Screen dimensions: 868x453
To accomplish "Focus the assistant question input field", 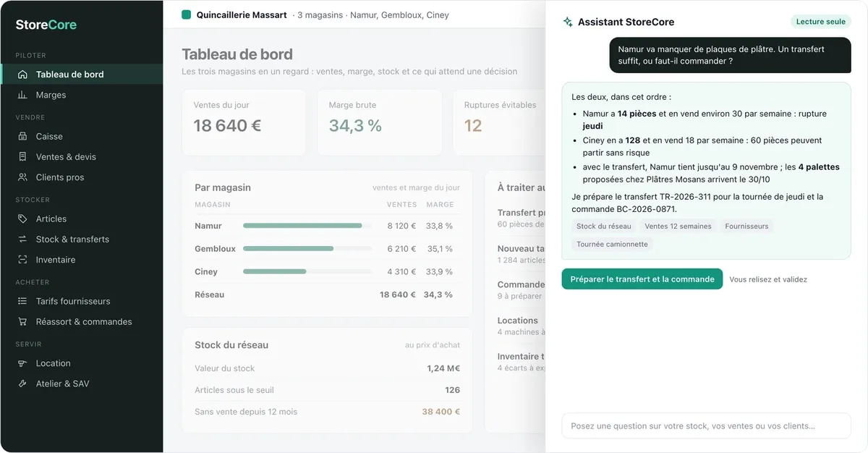I will pos(706,426).
